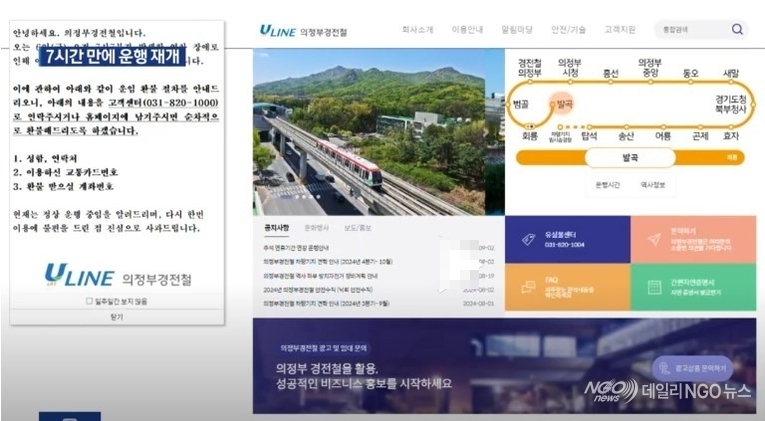765x421 pixels.
Task: Select the 보도/홍보 tab
Action: coord(358,228)
